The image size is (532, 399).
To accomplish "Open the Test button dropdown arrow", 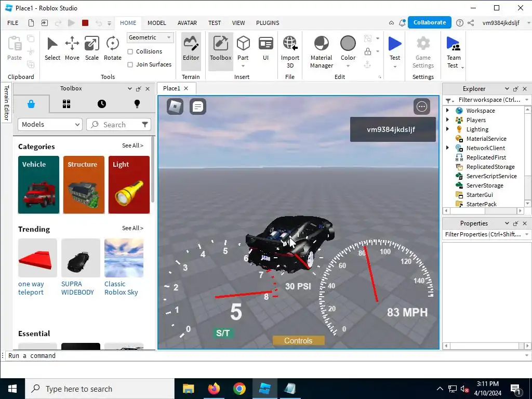I will point(395,66).
